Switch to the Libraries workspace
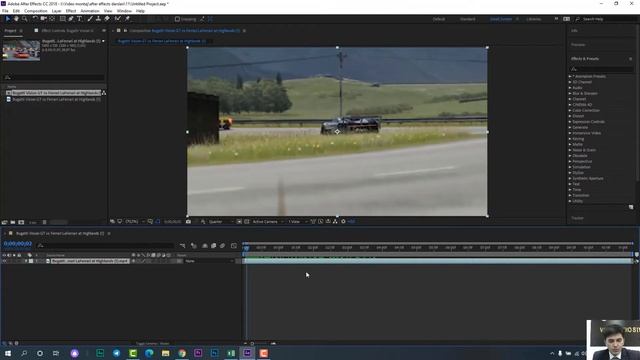The image size is (640, 360). (x=533, y=19)
